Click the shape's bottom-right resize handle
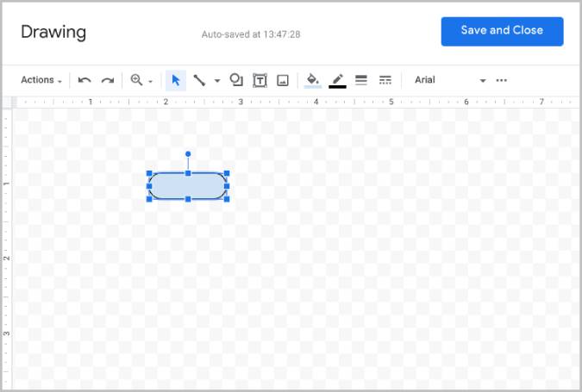This screenshot has width=582, height=392. [x=227, y=199]
